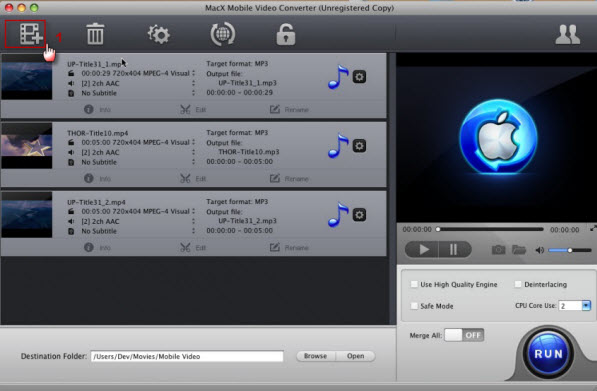
Task: Edit the UP-Title31_2.mp4 clip
Action: pyautogui.click(x=193, y=248)
